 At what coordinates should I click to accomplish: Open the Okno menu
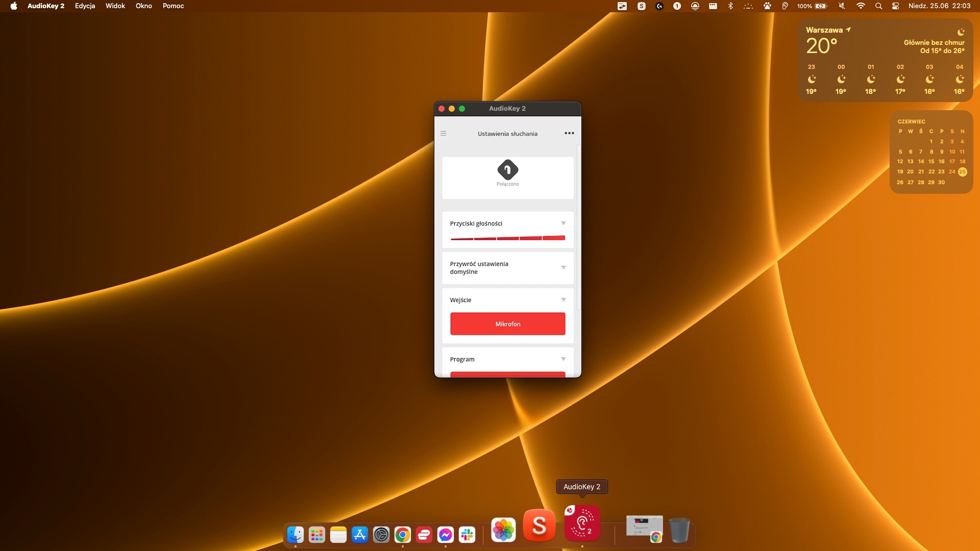(x=144, y=6)
